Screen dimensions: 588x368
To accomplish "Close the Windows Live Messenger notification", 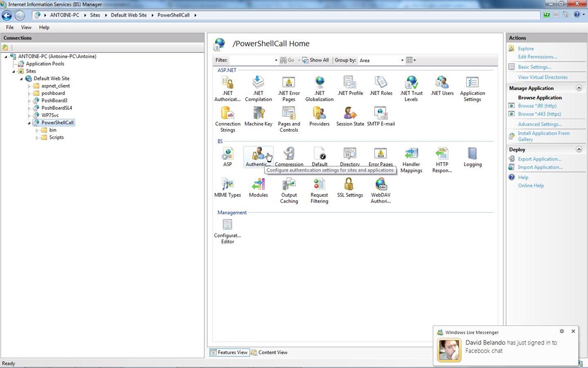I will point(573,331).
